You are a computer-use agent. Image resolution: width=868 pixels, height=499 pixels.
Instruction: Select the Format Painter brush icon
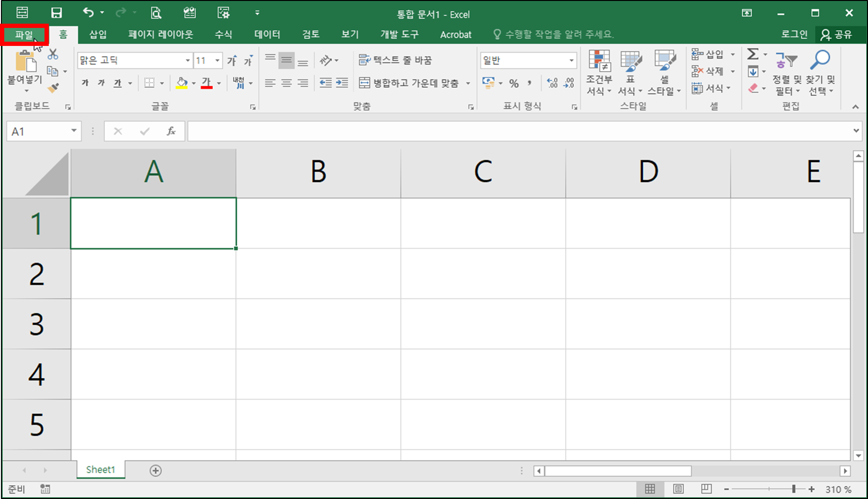pos(53,88)
